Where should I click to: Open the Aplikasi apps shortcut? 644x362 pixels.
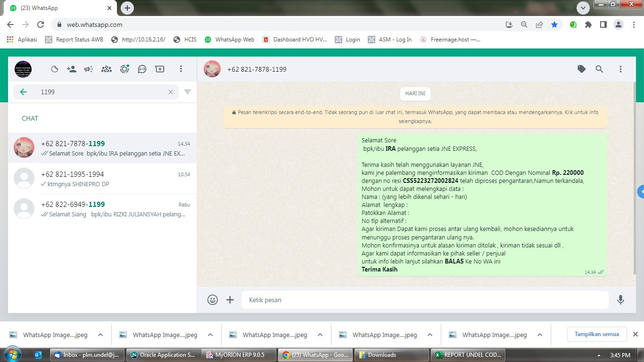pyautogui.click(x=22, y=40)
